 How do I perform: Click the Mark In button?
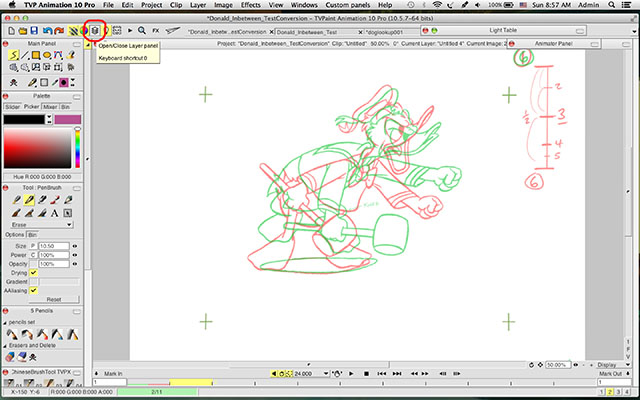(x=113, y=373)
